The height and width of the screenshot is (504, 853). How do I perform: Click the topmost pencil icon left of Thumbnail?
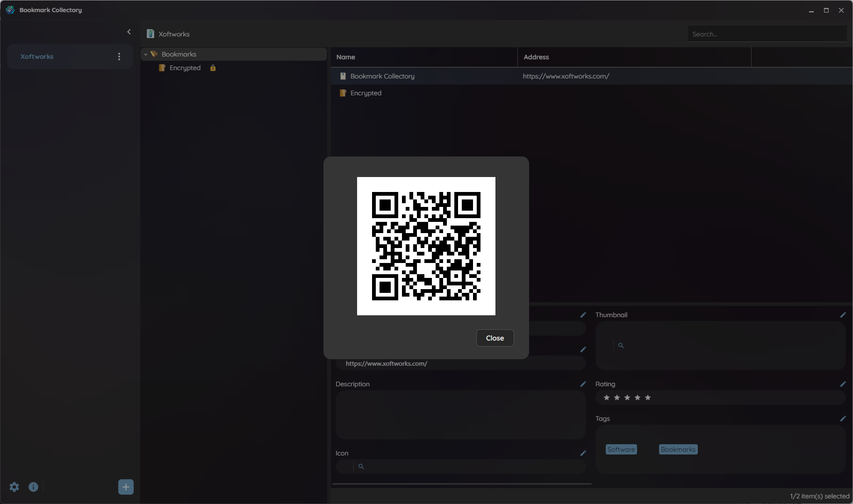(583, 315)
